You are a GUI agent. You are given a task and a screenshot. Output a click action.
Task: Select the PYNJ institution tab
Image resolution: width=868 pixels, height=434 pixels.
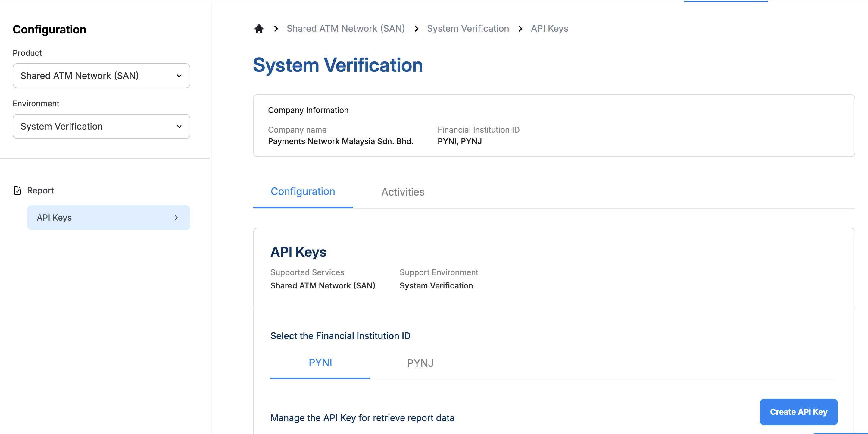tap(420, 363)
